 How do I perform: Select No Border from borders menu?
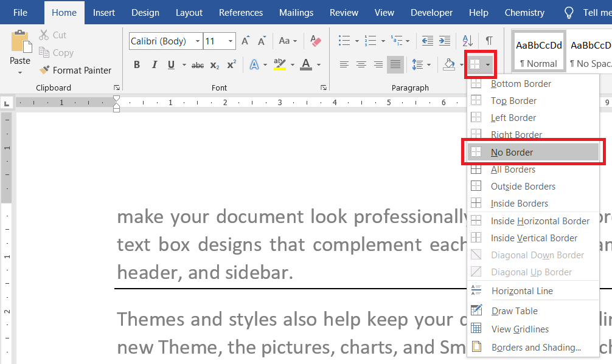[512, 153]
